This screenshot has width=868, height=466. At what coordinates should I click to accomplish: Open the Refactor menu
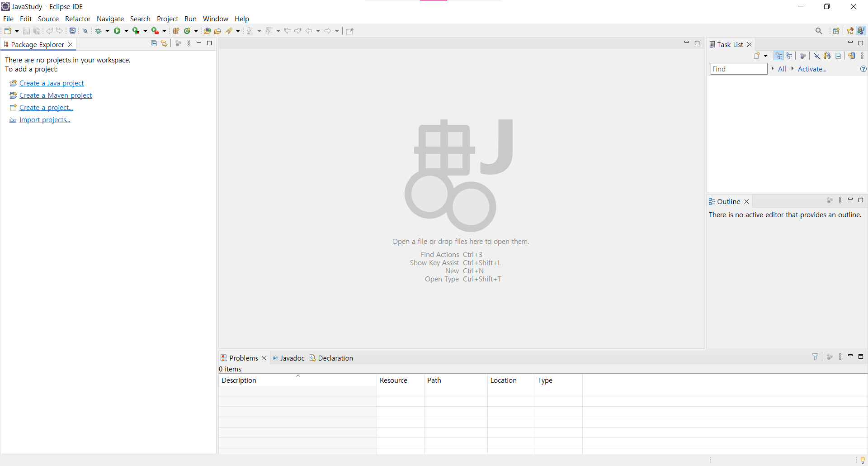click(78, 19)
